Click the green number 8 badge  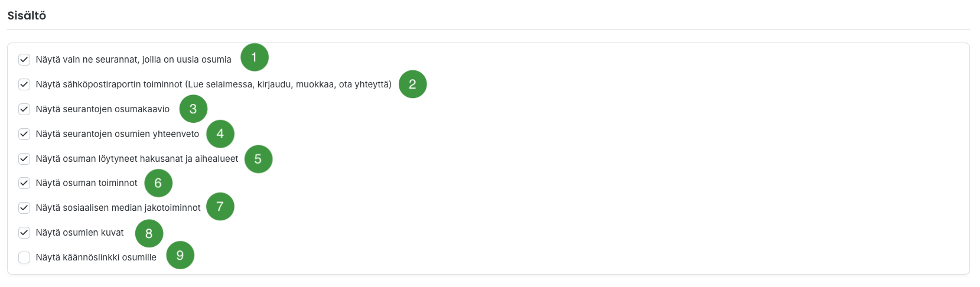pyautogui.click(x=149, y=233)
